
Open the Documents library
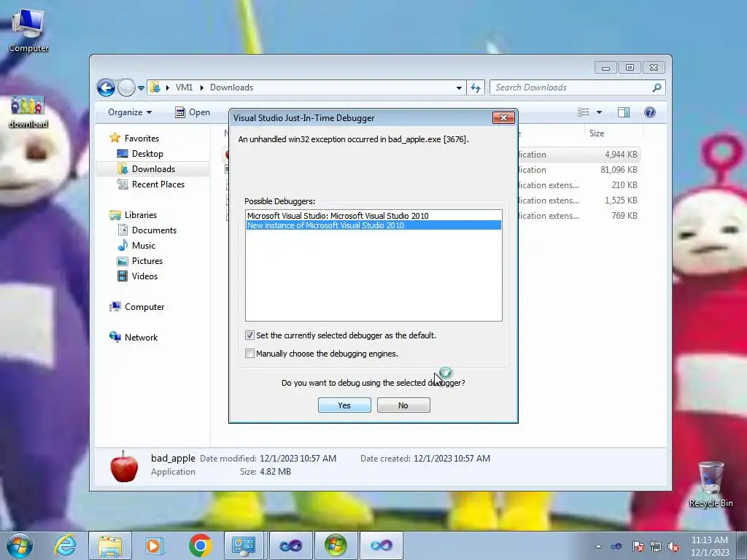(154, 230)
